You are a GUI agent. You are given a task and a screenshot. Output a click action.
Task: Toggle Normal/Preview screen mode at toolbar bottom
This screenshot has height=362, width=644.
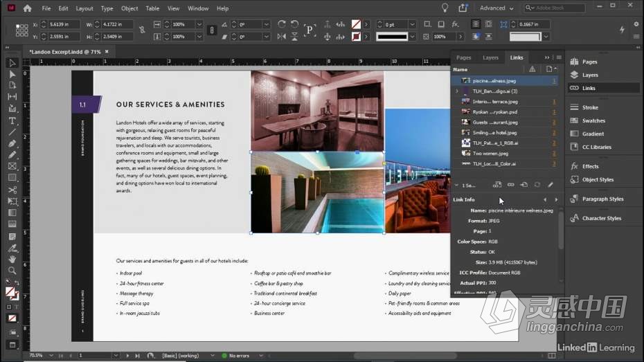coord(12,345)
